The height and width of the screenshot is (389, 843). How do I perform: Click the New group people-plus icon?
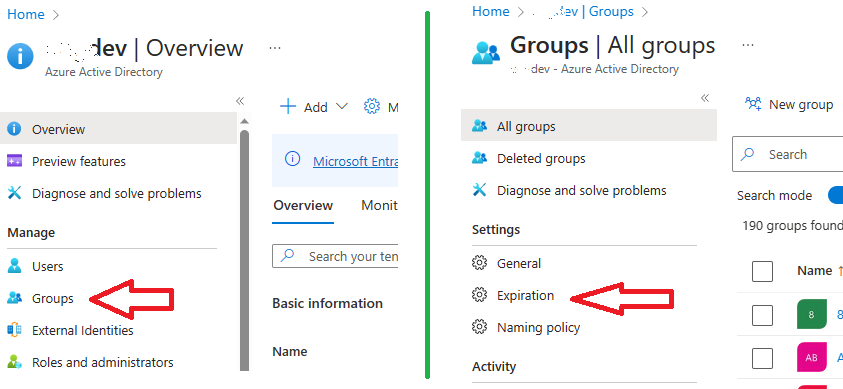click(753, 104)
